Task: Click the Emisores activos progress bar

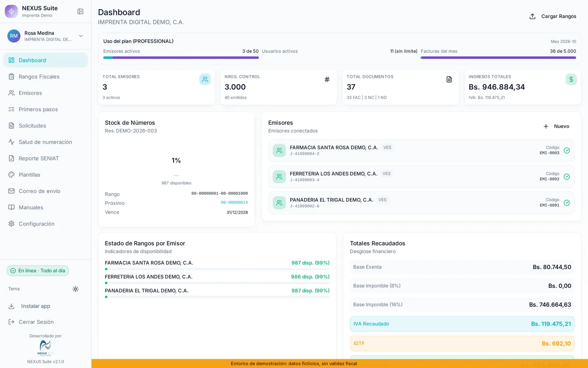Action: coord(181,57)
